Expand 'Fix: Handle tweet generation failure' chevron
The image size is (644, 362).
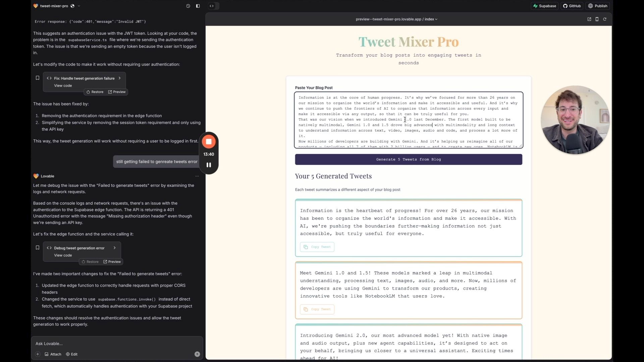coord(119,78)
